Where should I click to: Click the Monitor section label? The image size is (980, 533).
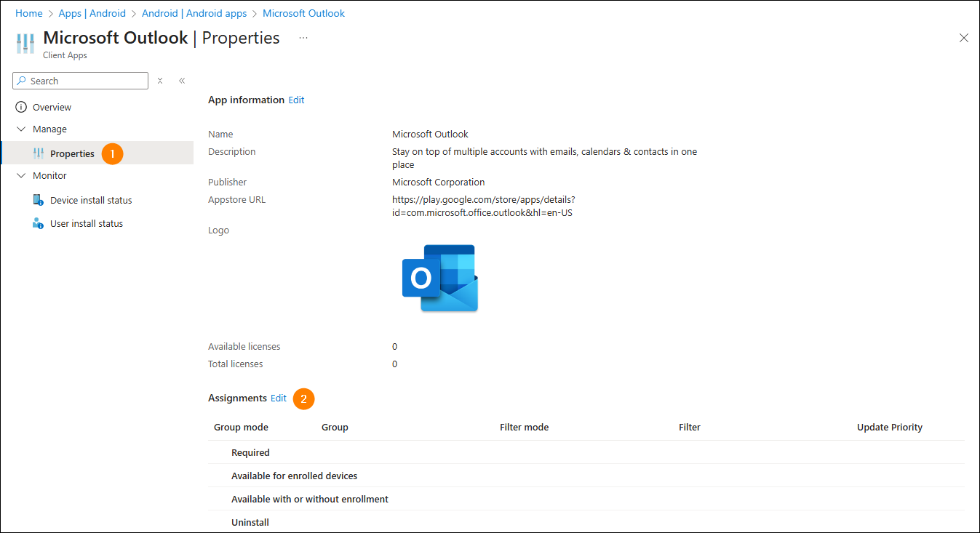[49, 175]
